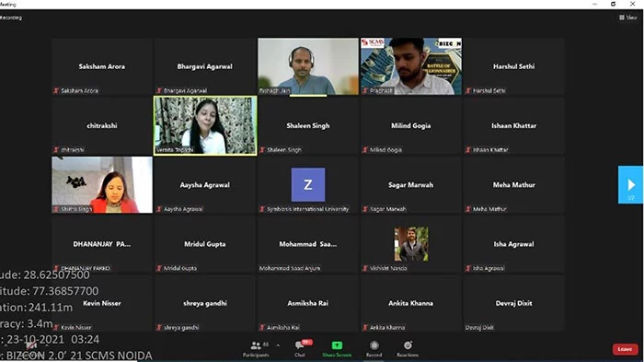Select Saksham Arora's video tile
This screenshot has width=644, height=362.
(x=102, y=66)
